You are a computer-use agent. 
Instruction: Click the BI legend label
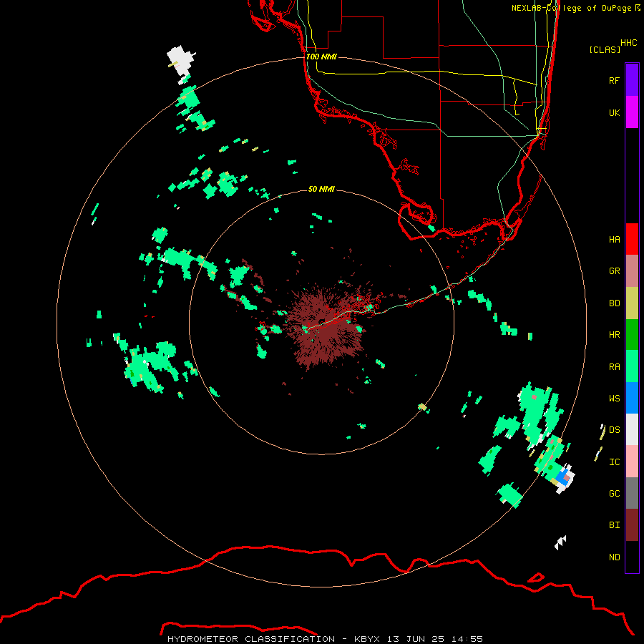[x=614, y=525]
